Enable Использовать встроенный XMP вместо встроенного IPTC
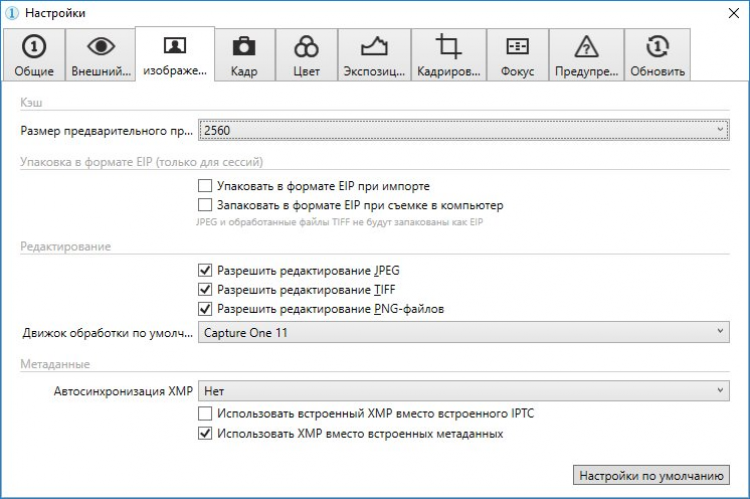 (x=205, y=413)
